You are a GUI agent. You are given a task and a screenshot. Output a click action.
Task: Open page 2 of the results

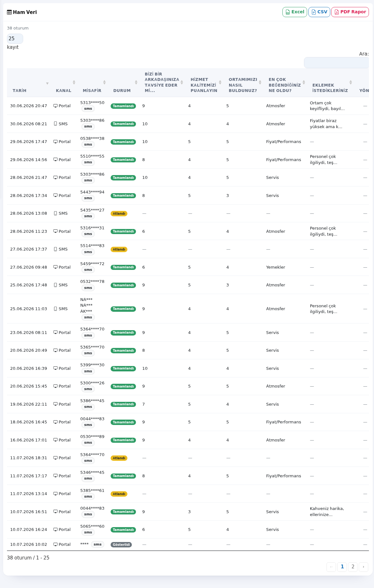point(353,567)
